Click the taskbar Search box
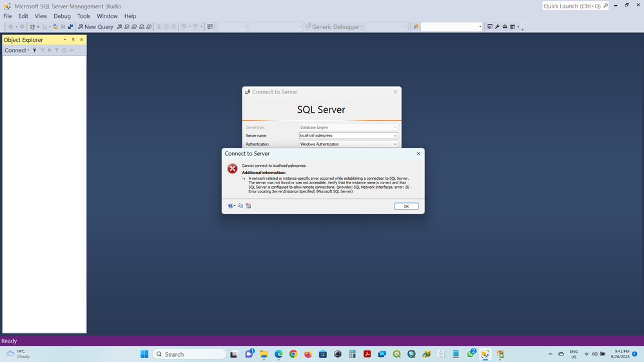Screen dimensions: 644x362 190,354
